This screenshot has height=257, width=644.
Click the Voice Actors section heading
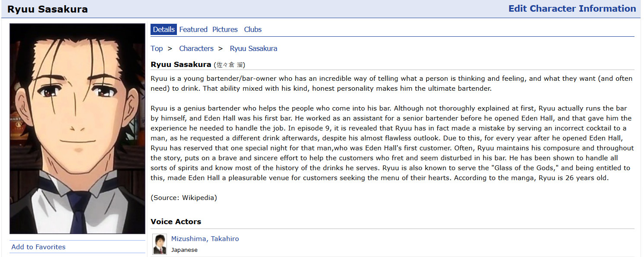[x=176, y=222]
